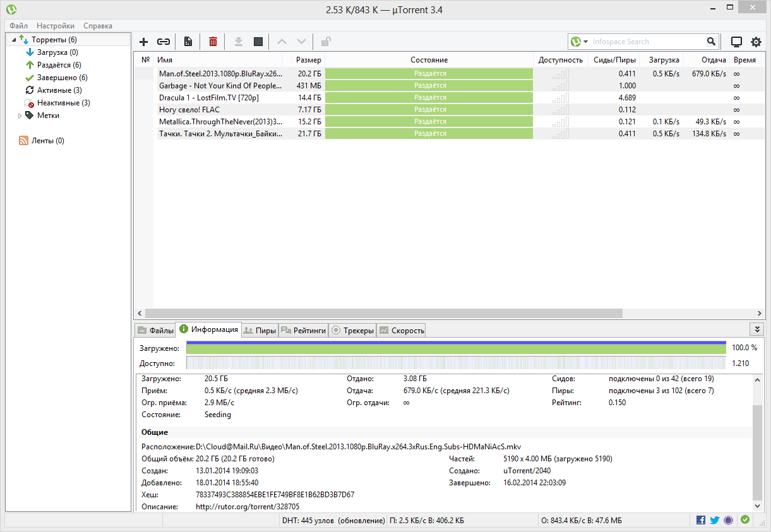Click Add Torrent from URL link icon
The width and height of the screenshot is (771, 532).
tap(164, 42)
